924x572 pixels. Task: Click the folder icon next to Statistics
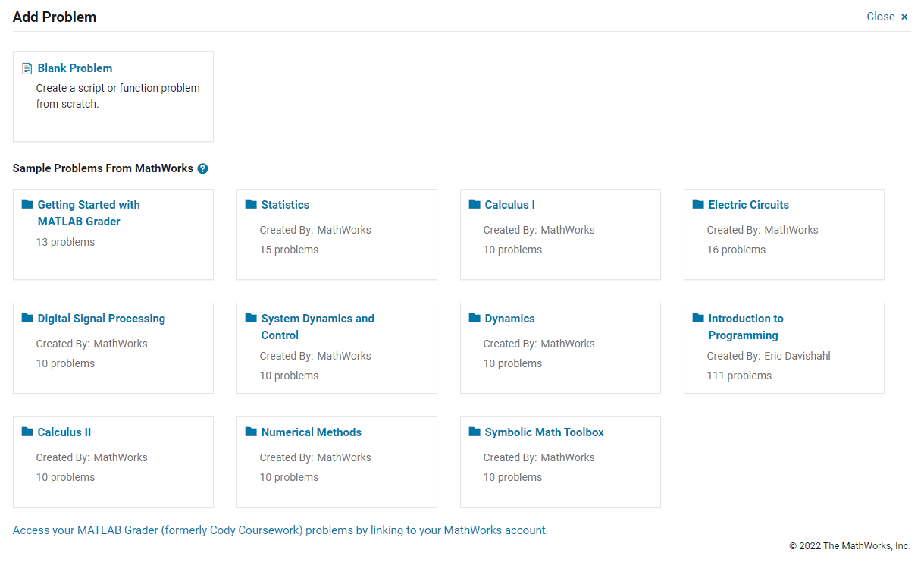pos(251,204)
